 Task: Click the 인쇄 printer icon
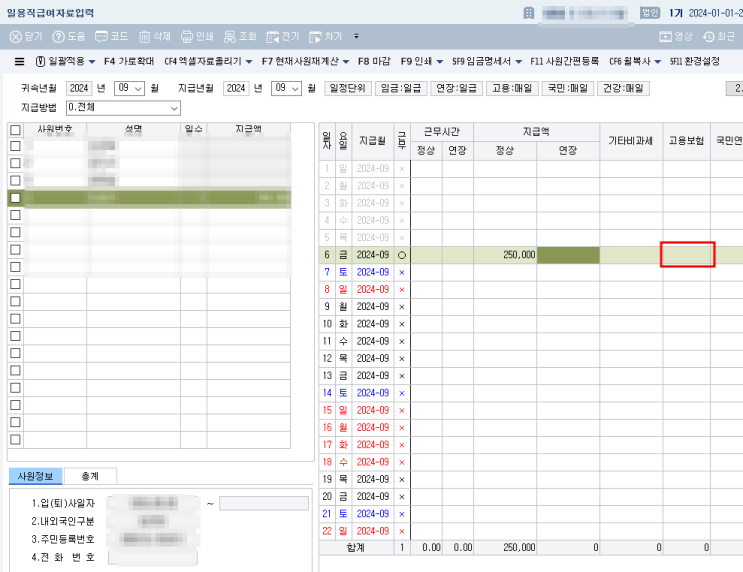pyautogui.click(x=187, y=36)
